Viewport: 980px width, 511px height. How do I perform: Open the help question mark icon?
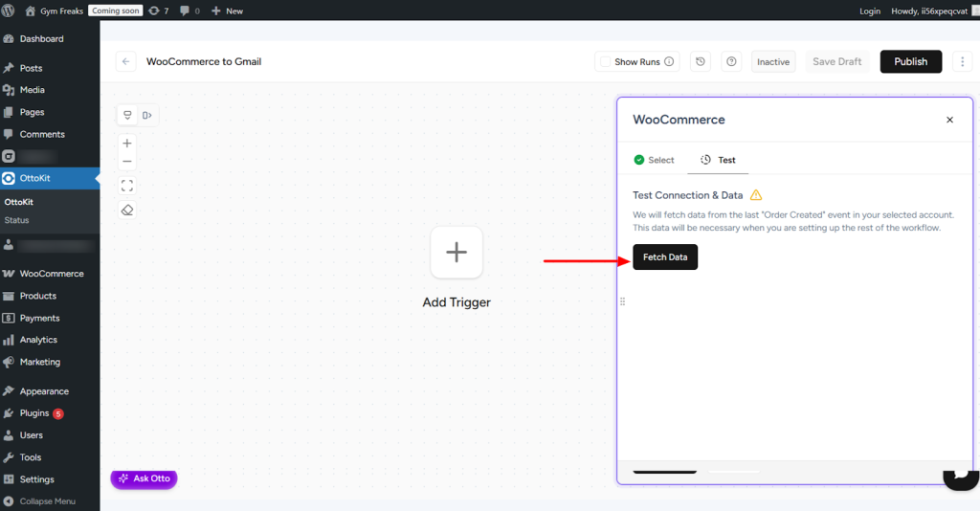pos(731,61)
